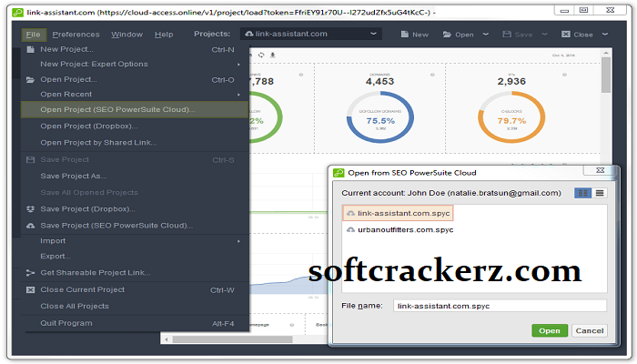This screenshot has width=637, height=364.
Task: Switch file list to tile view
Action: [582, 193]
